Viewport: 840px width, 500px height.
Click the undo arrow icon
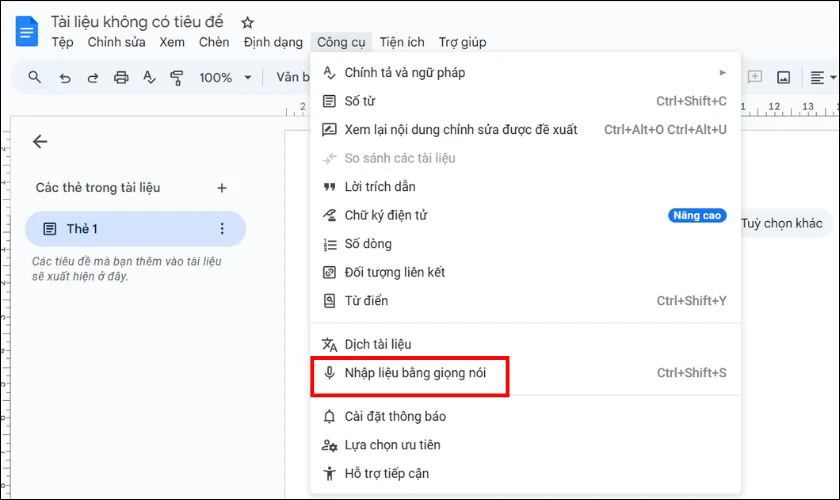pyautogui.click(x=65, y=78)
